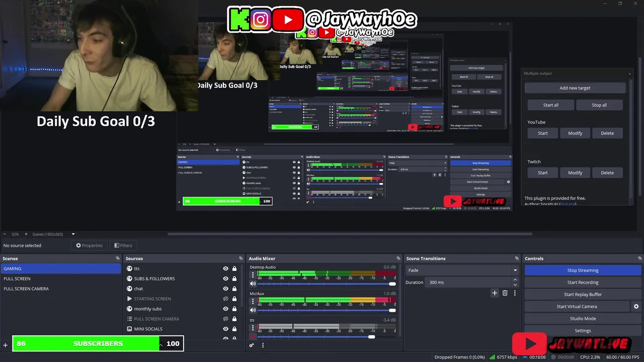Hide the tts source eye icon
Image resolution: width=644 pixels, height=362 pixels.
click(x=226, y=268)
